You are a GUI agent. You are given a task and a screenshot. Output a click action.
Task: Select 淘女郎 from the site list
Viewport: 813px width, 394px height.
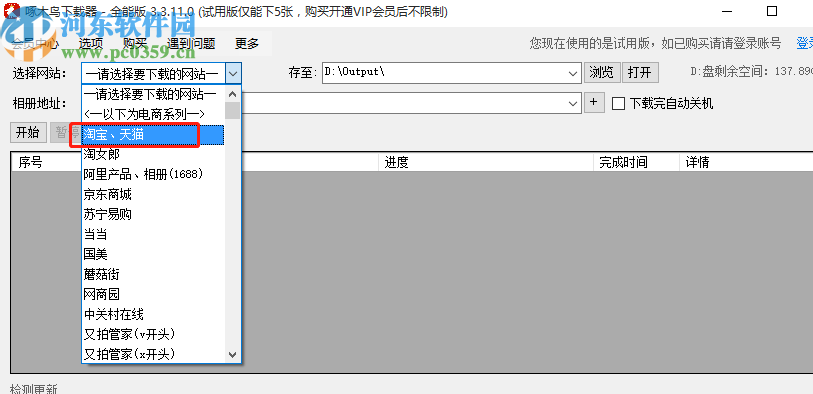(x=153, y=154)
